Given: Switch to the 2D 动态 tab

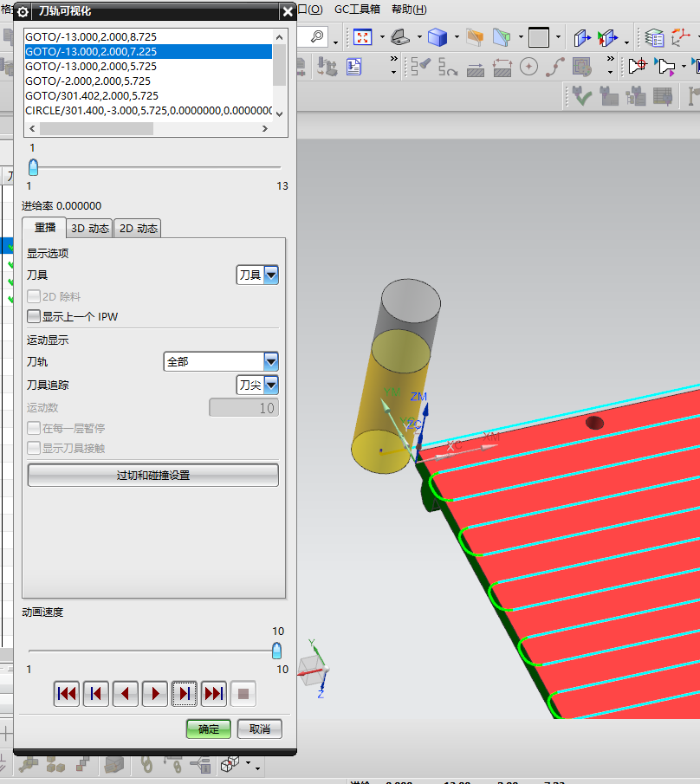Looking at the screenshot, I should [x=138, y=229].
